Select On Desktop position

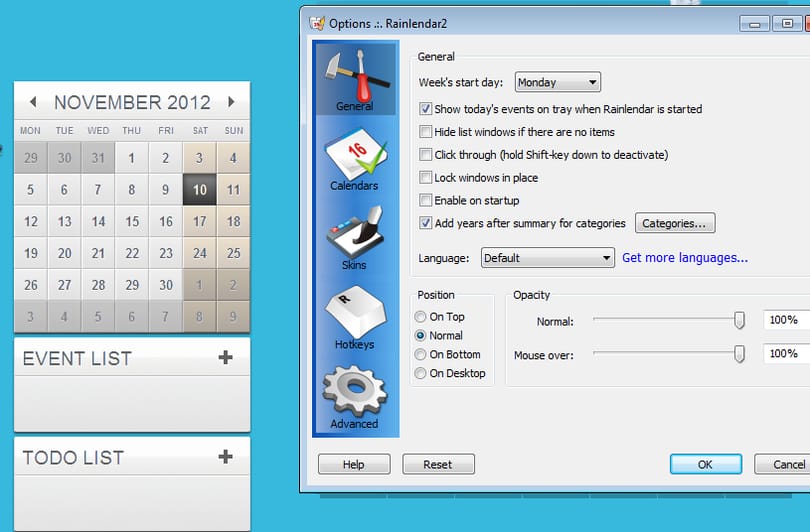420,373
